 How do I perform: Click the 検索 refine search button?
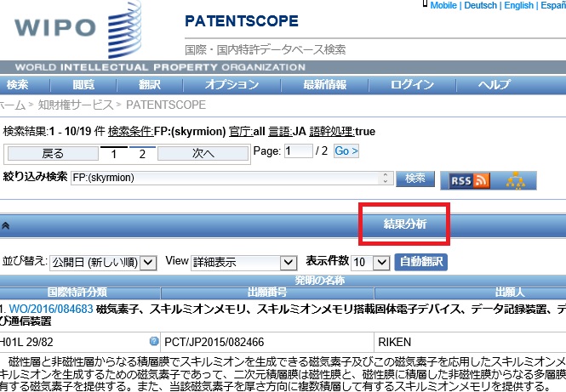point(415,179)
